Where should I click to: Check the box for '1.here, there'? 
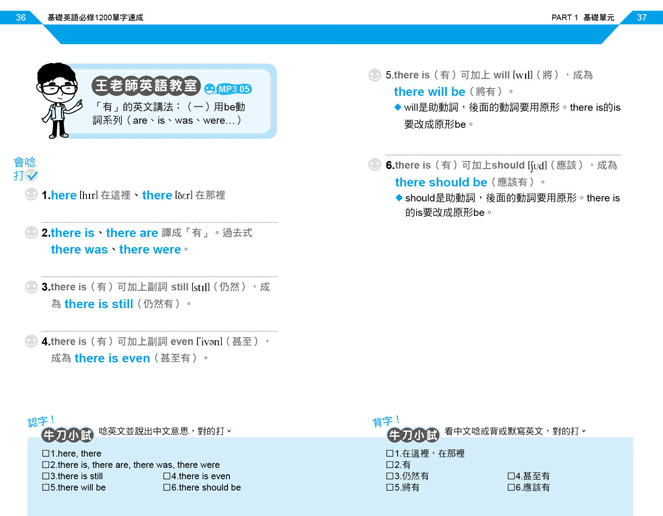coord(46,453)
